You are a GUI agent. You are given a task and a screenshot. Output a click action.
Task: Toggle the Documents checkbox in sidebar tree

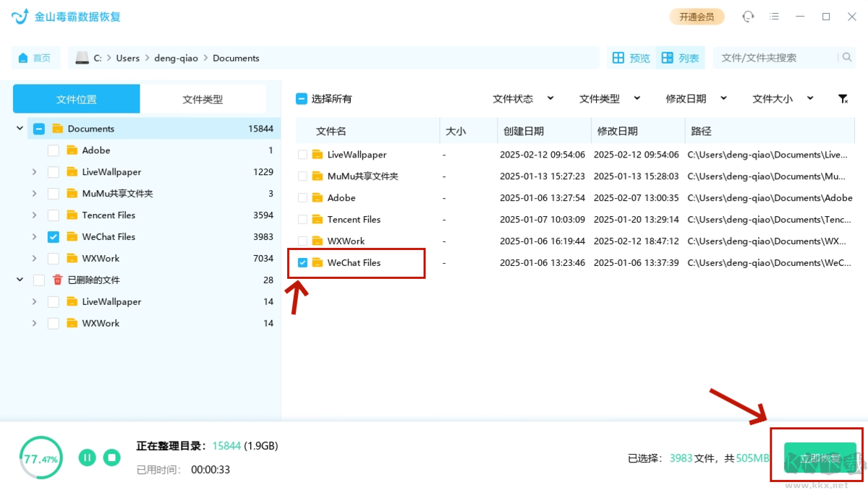[x=39, y=129]
